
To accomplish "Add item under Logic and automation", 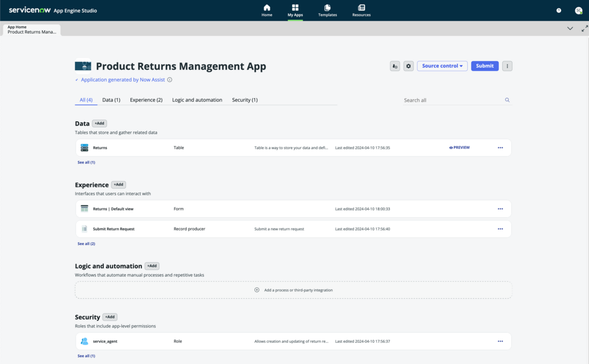I will (152, 266).
